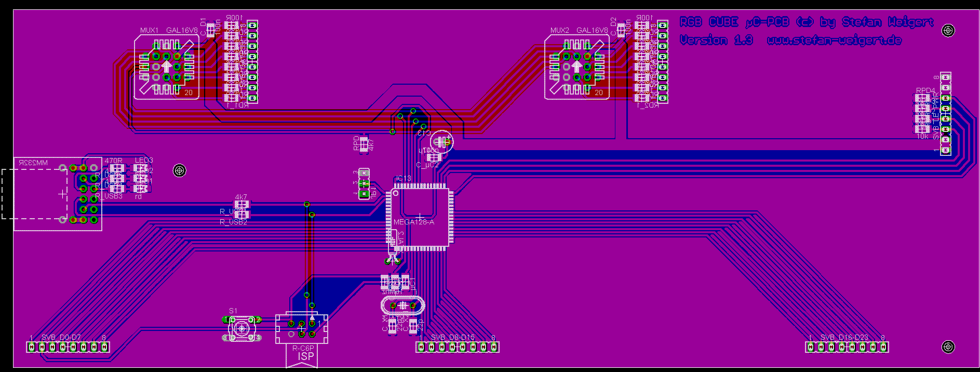The image size is (980, 372).
Task: Click the 'RGB CUBE µC-PCB' title text
Action: click(735, 22)
